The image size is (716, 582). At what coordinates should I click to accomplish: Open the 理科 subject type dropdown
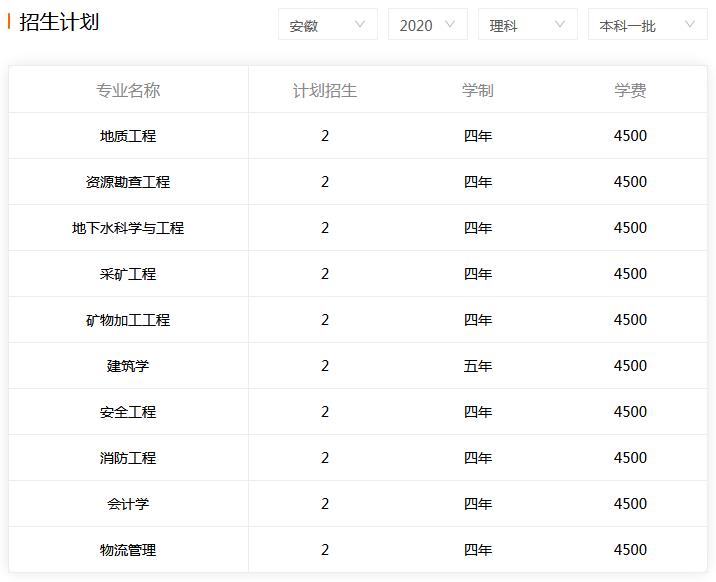528,25
